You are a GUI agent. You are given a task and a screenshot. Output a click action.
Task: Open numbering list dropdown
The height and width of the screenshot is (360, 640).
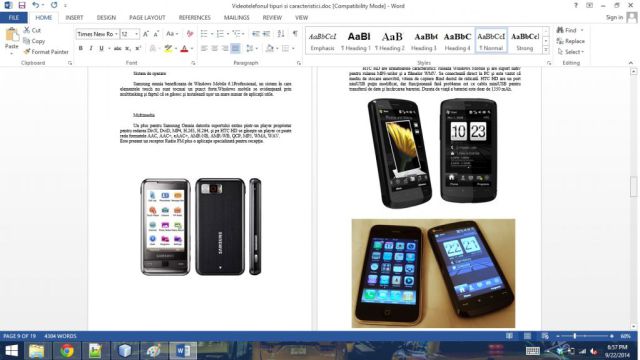click(228, 34)
